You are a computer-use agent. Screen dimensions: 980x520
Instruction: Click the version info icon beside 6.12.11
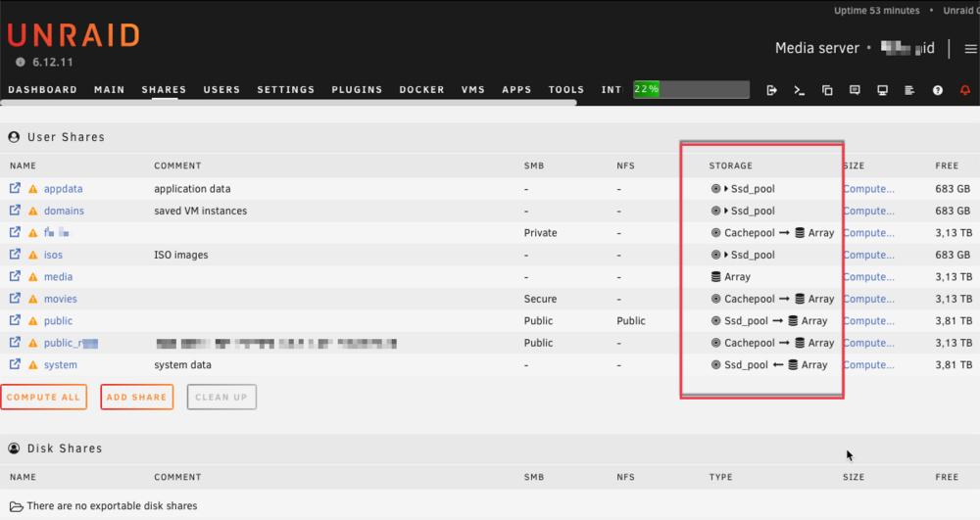[x=21, y=62]
